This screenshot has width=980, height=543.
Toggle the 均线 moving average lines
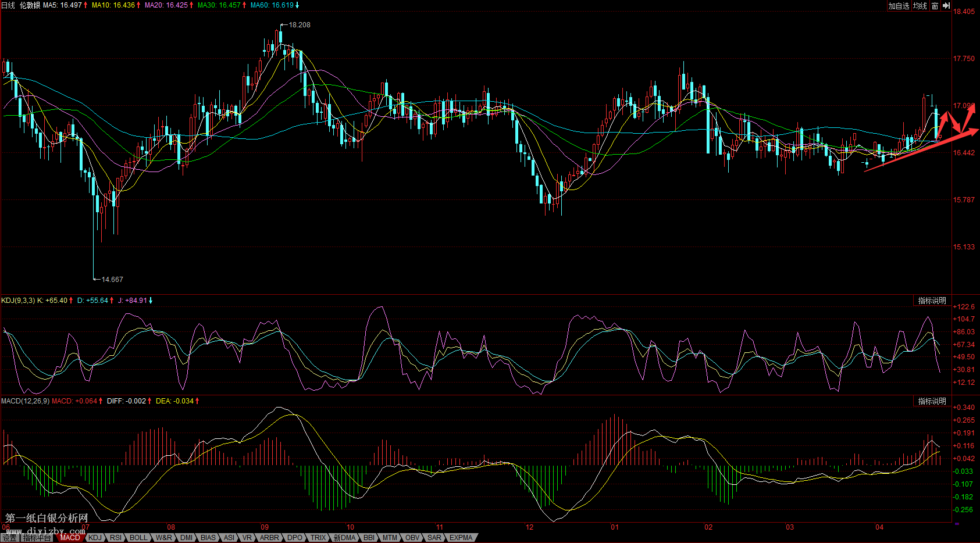[920, 6]
